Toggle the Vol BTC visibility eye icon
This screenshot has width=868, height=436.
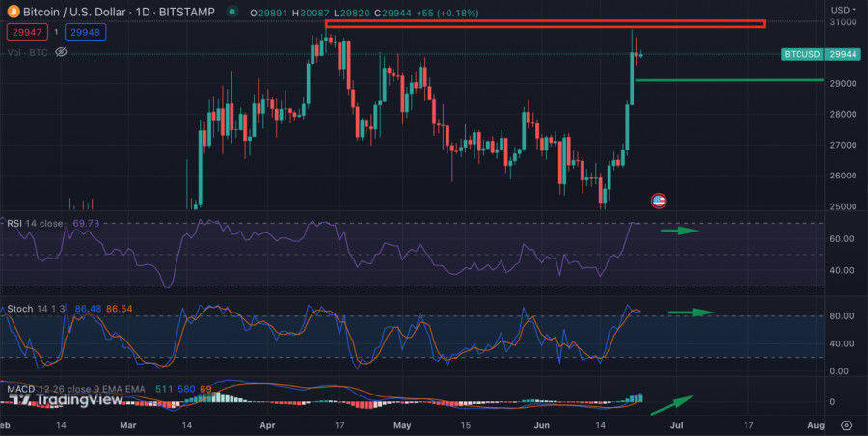point(61,52)
